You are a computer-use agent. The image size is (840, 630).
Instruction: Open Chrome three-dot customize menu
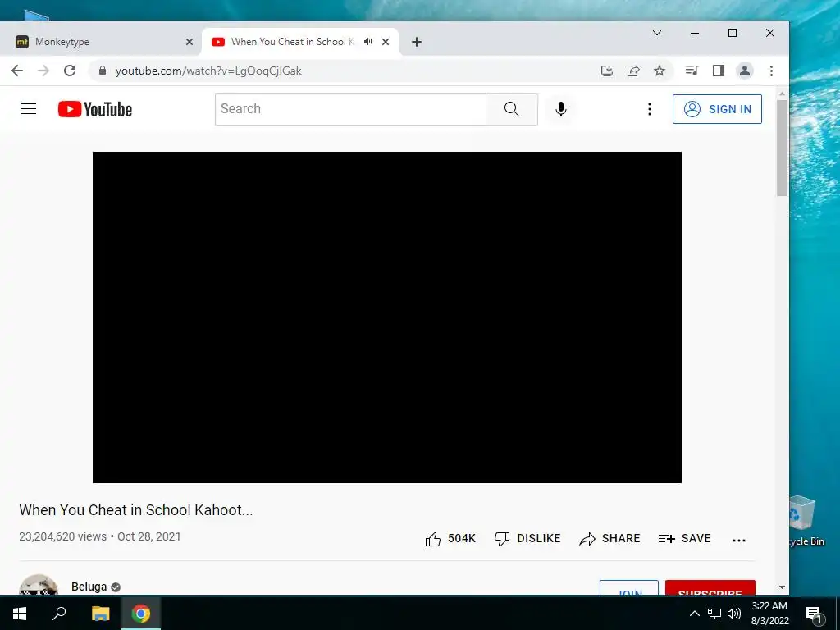coord(771,71)
